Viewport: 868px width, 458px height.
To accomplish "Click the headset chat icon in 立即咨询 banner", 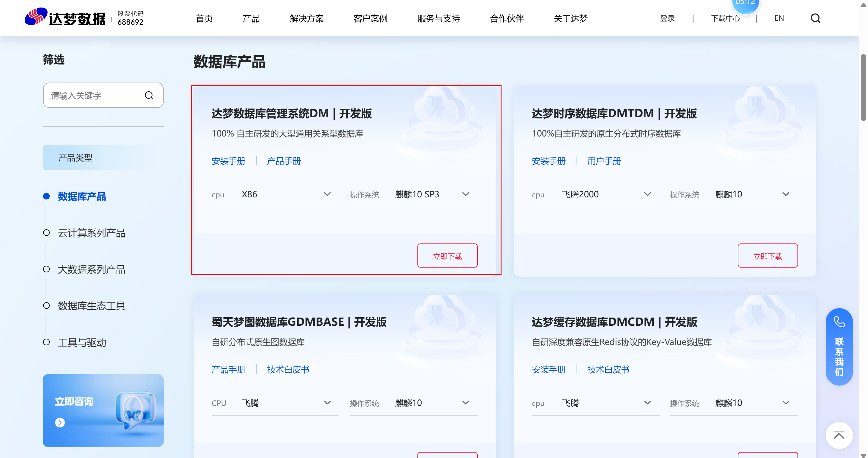I will click(x=135, y=410).
